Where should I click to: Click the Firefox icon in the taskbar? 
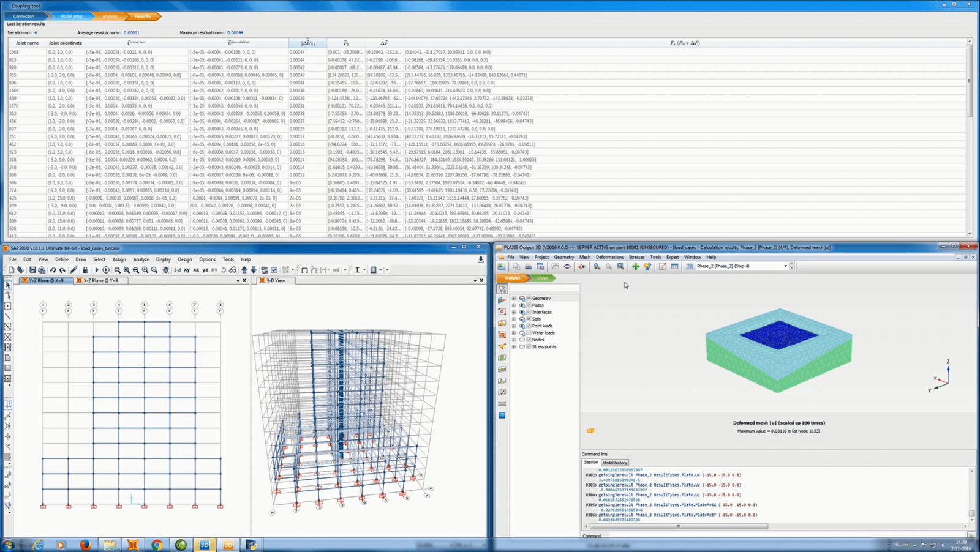click(x=85, y=545)
